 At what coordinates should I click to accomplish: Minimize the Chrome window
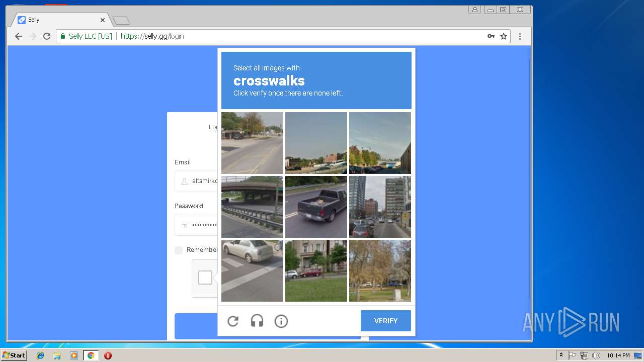[490, 10]
